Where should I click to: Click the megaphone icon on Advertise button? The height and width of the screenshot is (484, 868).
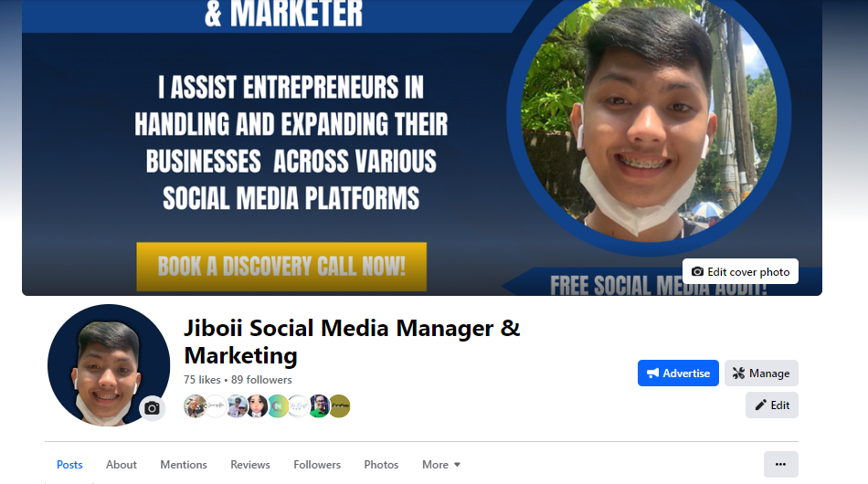point(652,374)
